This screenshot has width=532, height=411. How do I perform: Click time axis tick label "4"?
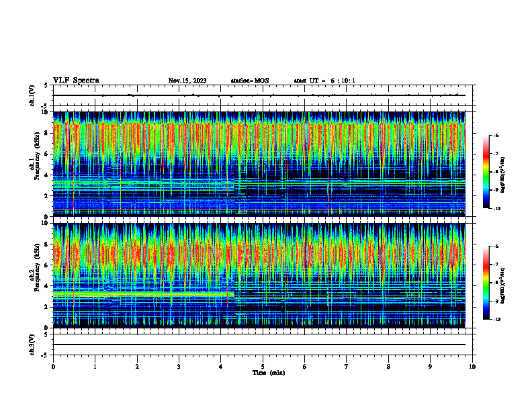coord(221,367)
